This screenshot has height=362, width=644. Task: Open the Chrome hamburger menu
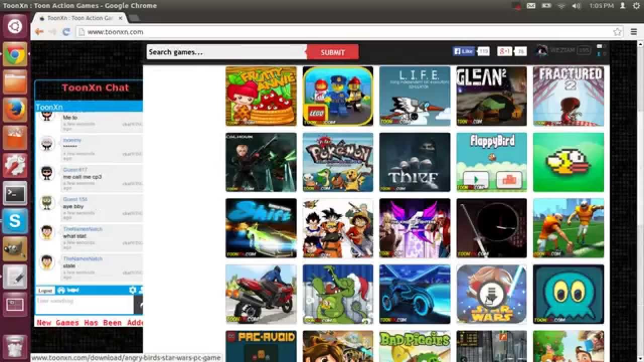(633, 32)
